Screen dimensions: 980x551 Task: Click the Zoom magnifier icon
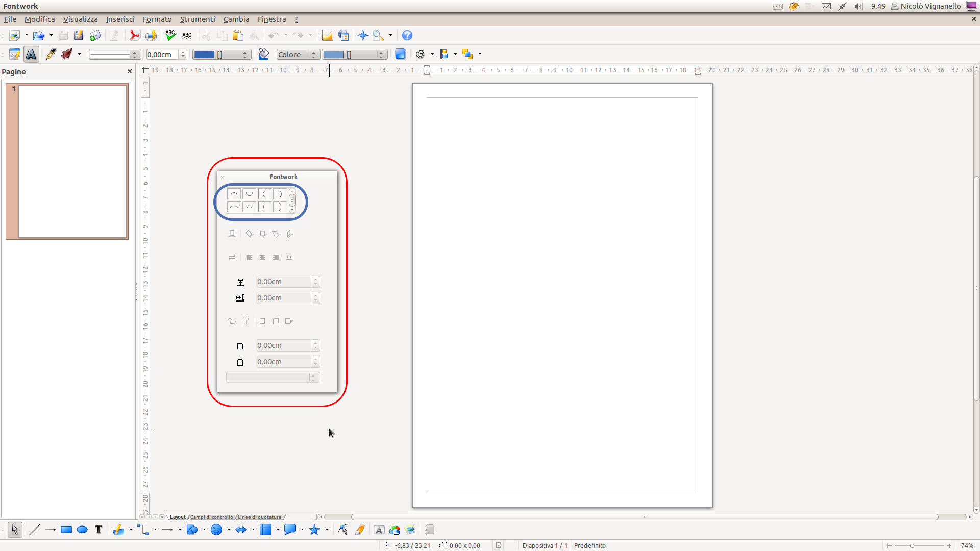pos(378,36)
